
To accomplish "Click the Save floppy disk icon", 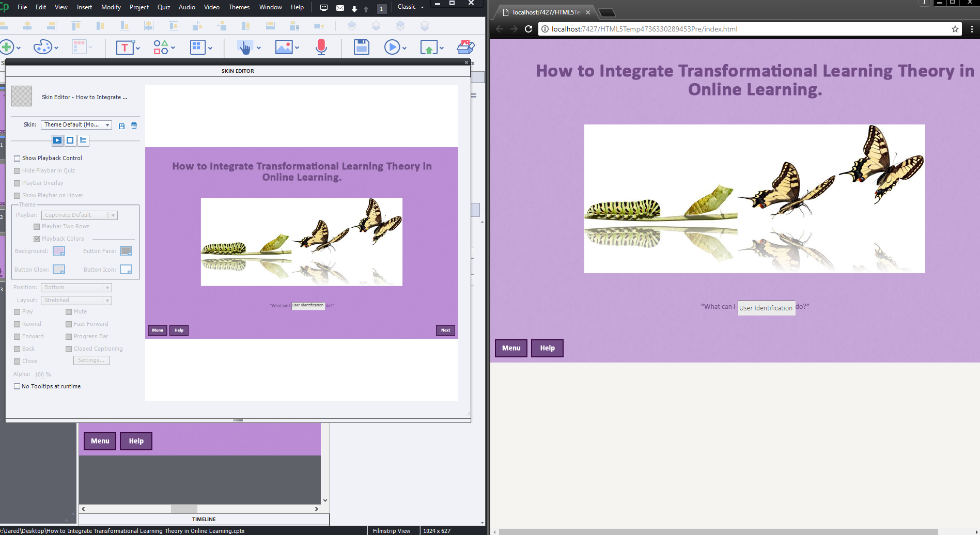I will click(362, 47).
